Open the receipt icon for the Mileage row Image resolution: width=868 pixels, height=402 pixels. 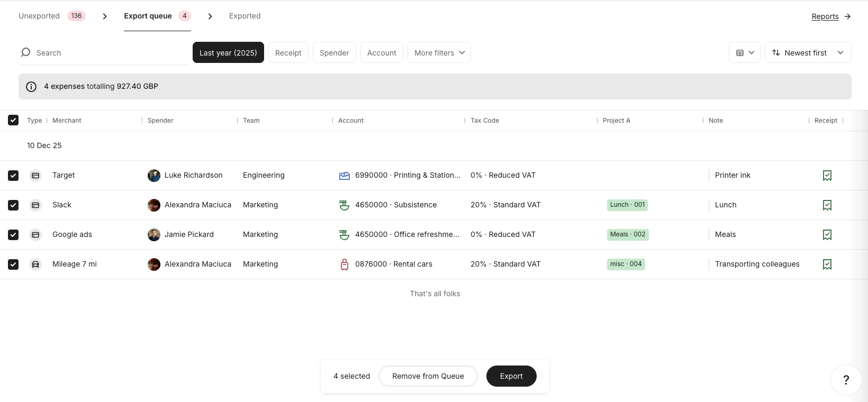point(827,264)
